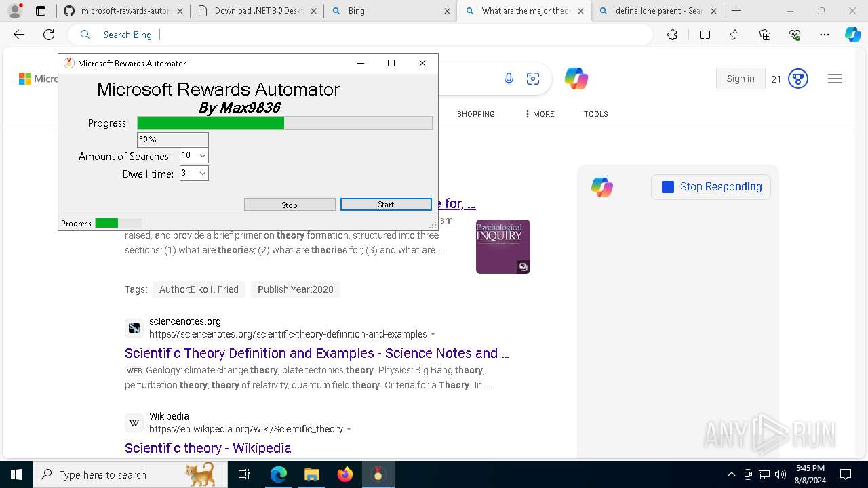
Task: Click the rewards points count 21
Action: [x=776, y=79]
